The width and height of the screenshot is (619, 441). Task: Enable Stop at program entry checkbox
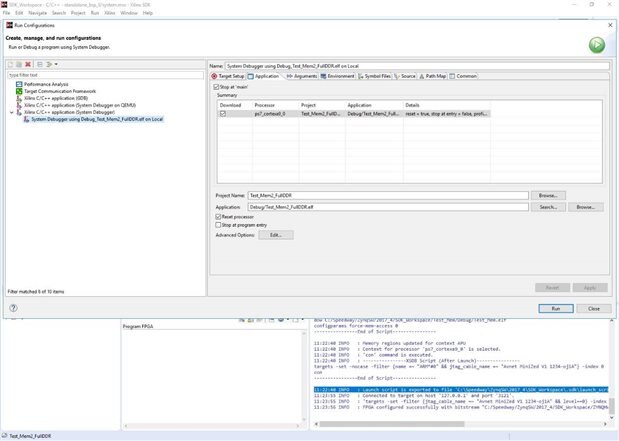point(219,225)
